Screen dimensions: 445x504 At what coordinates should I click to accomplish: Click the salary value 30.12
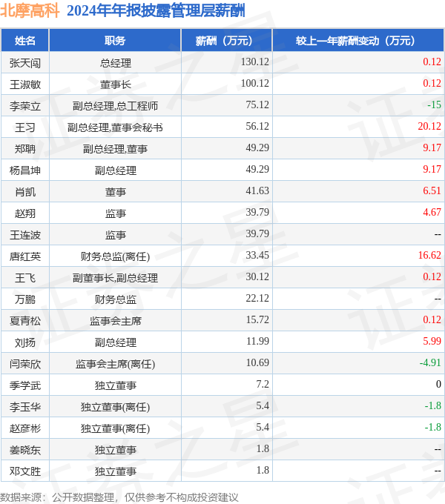click(257, 277)
